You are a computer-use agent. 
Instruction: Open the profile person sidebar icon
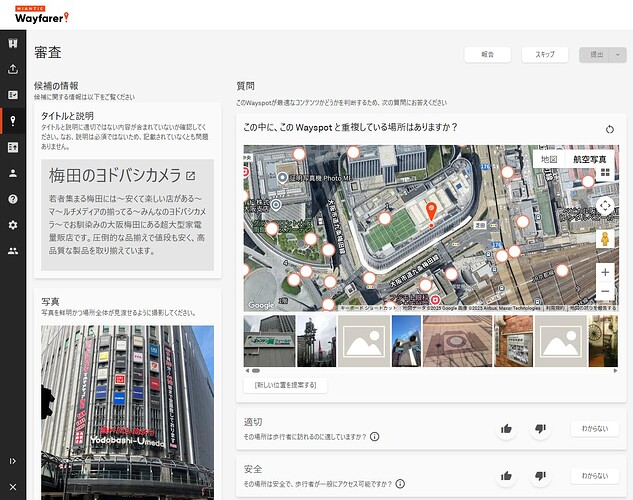coord(13,173)
